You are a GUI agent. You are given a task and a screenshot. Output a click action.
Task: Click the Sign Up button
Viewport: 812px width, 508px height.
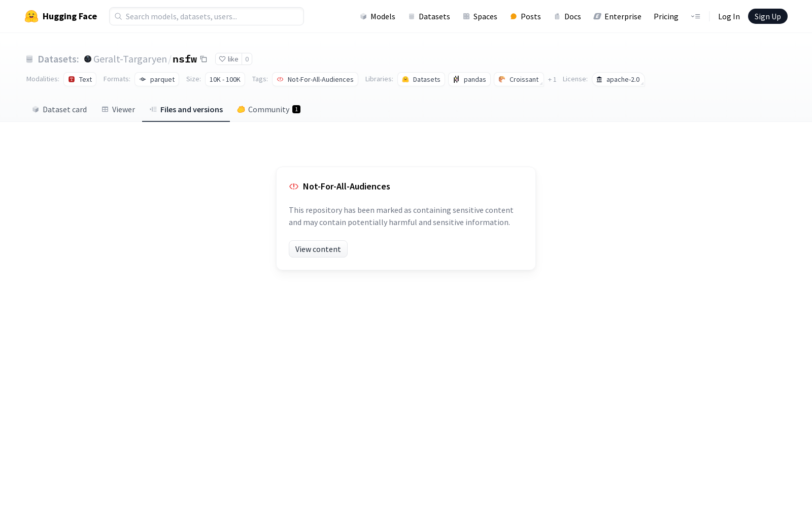click(x=767, y=16)
